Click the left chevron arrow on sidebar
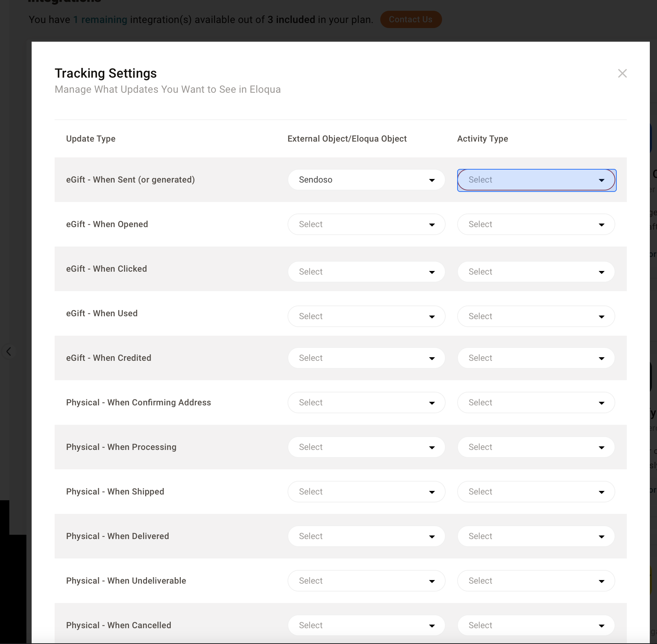Screen dimensions: 657x644 click(x=9, y=351)
